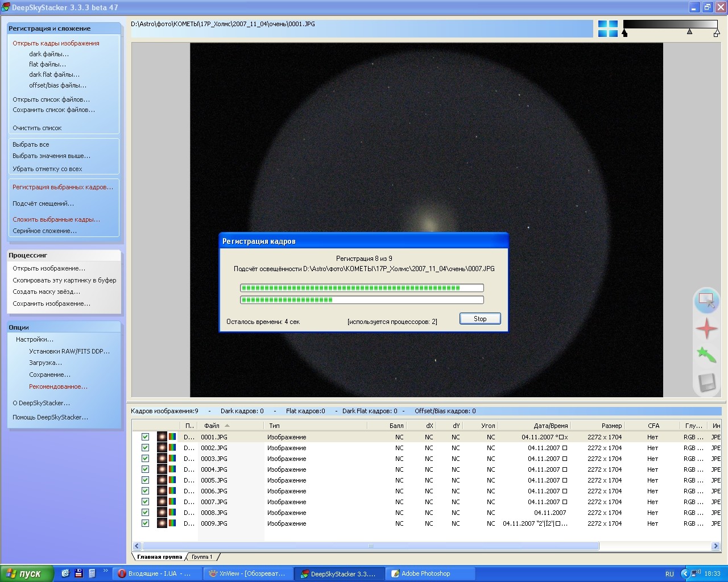
Task: Select the rectangle selection mode tool
Action: click(x=706, y=300)
